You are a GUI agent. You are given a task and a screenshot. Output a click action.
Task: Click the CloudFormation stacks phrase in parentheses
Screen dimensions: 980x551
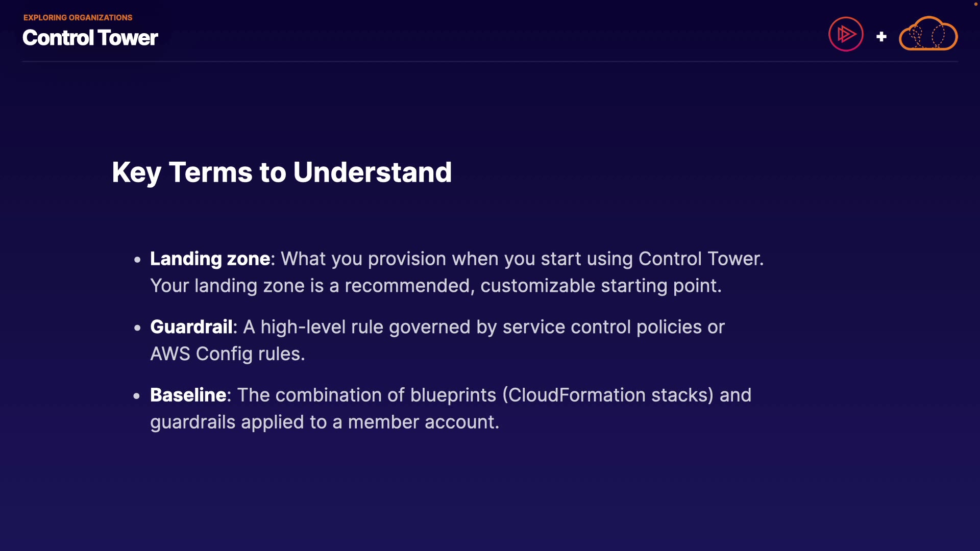click(607, 395)
